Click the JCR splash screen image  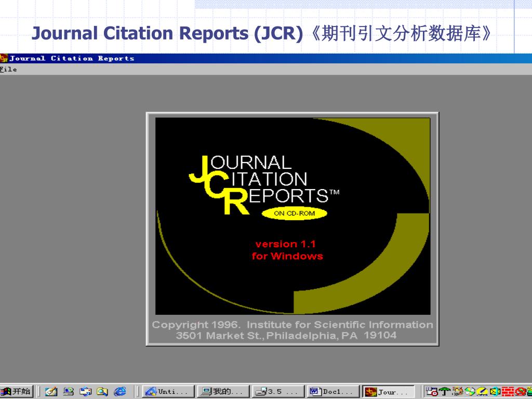pos(293,216)
